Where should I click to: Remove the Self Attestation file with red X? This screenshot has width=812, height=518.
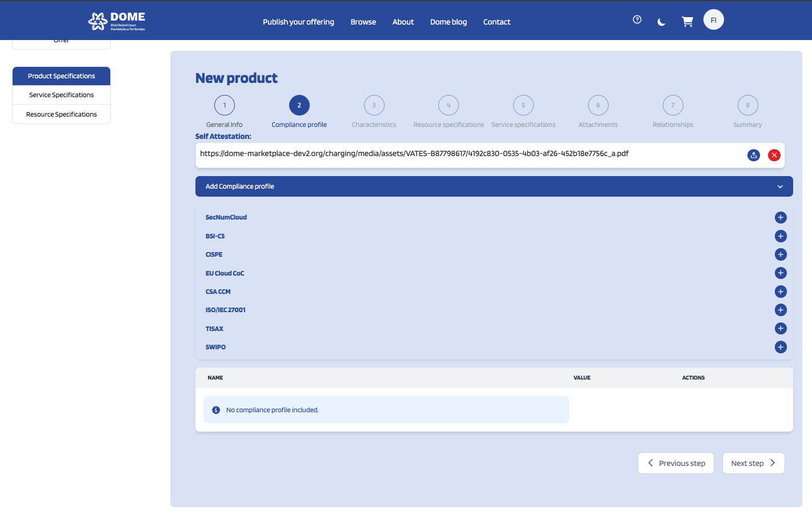774,155
